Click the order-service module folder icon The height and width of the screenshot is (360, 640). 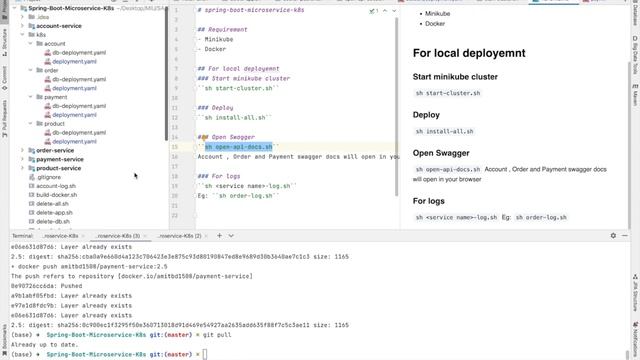click(31, 150)
